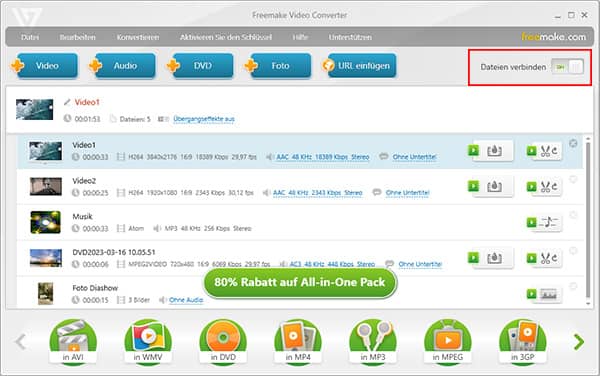
Task: Play the Video2 preview beside the scissors icon
Action: 532,186
